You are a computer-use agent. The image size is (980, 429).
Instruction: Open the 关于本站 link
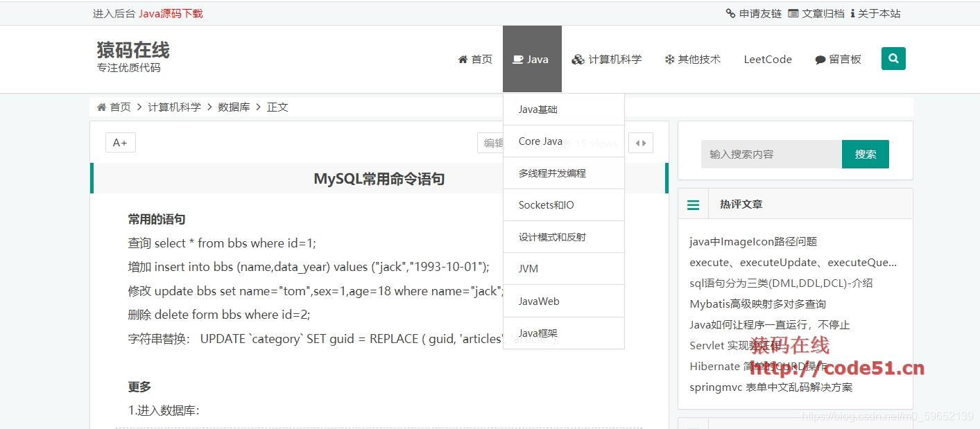875,13
